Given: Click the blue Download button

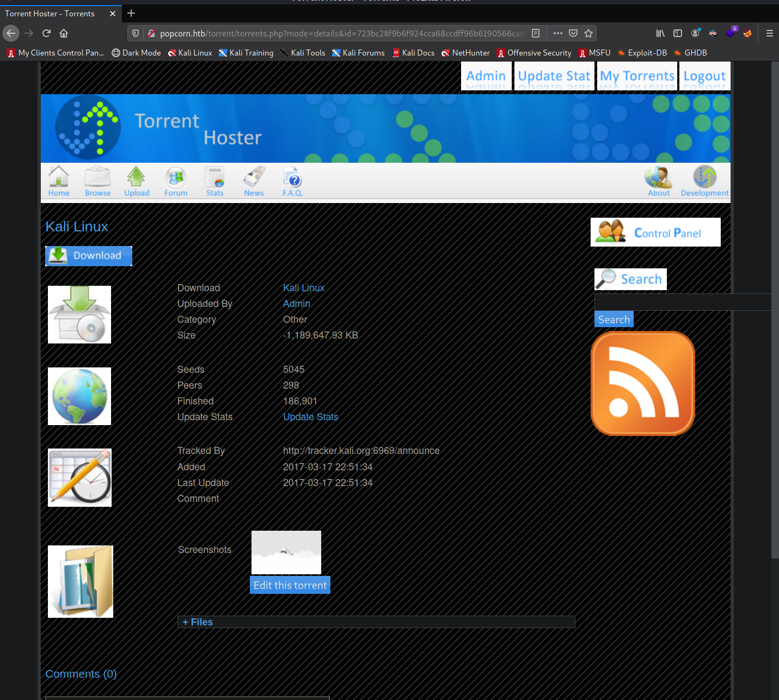Looking at the screenshot, I should (89, 256).
